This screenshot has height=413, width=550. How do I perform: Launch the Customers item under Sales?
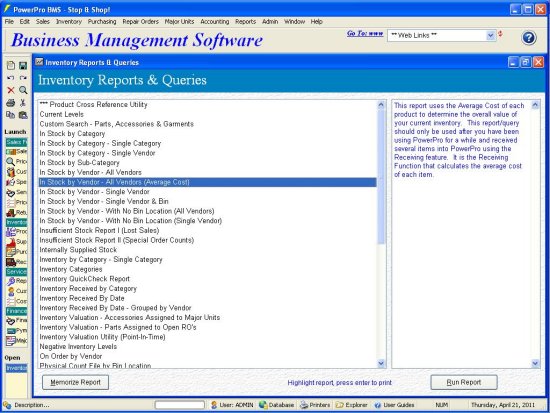point(16,172)
